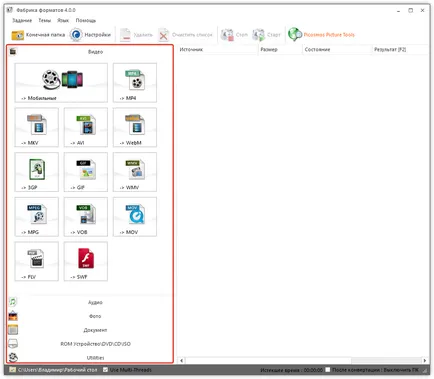Maximize the Фабрика форматов window
Viewport: 434px width, 379px height.
[x=411, y=11]
